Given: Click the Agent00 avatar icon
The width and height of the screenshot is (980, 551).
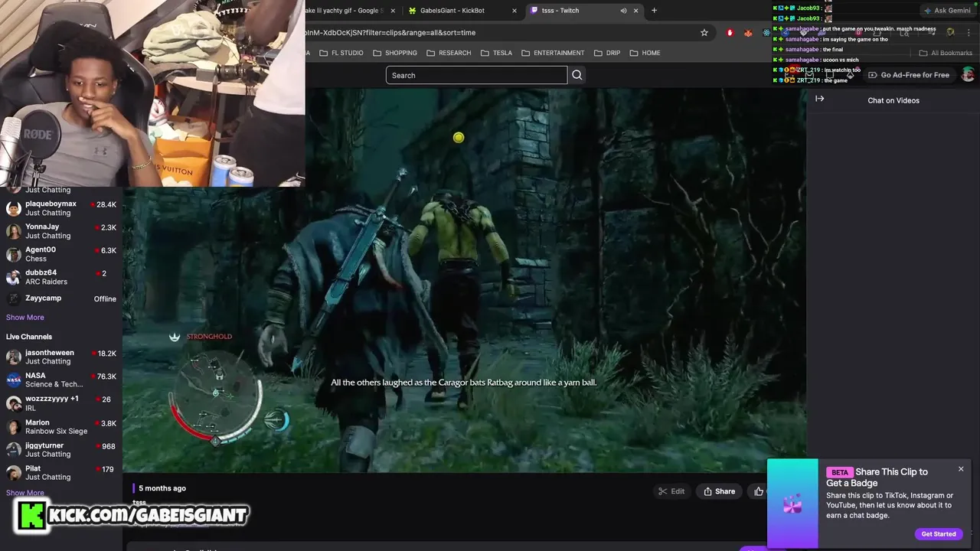Looking at the screenshot, I should click(x=14, y=254).
